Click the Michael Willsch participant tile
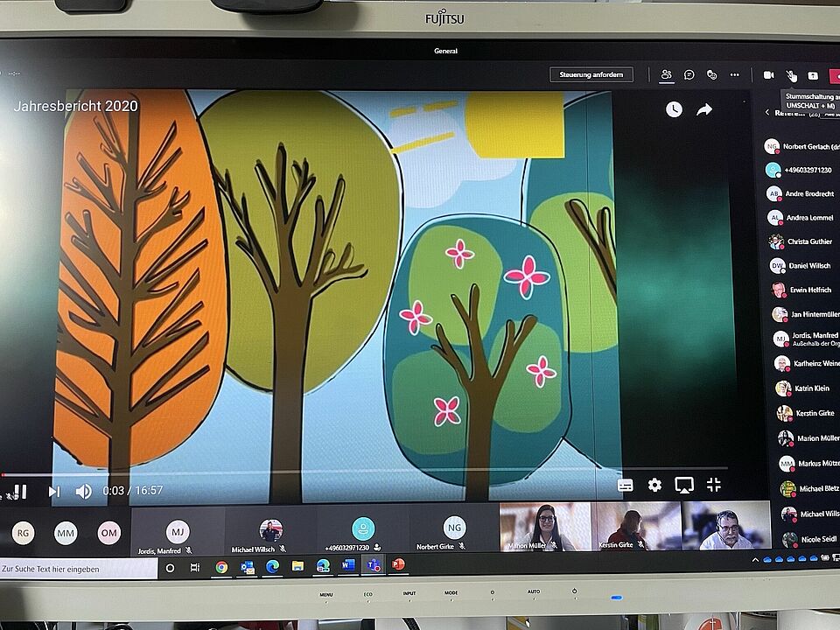This screenshot has width=840, height=630. pos(270,531)
